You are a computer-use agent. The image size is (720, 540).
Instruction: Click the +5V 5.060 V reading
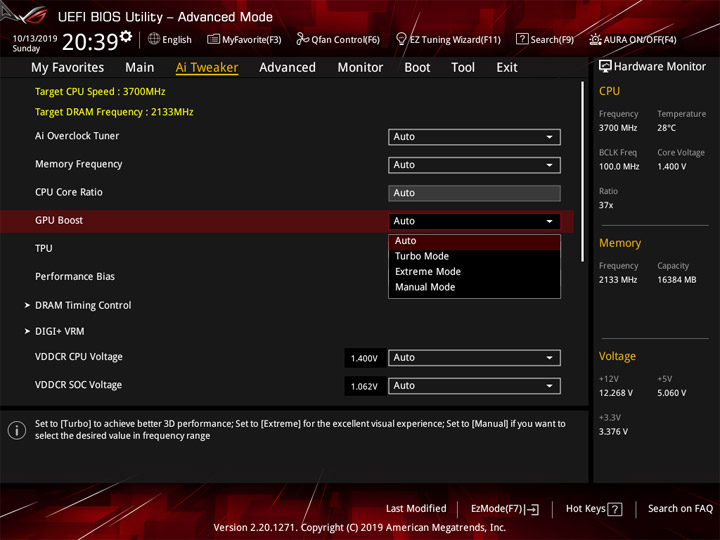click(x=671, y=393)
